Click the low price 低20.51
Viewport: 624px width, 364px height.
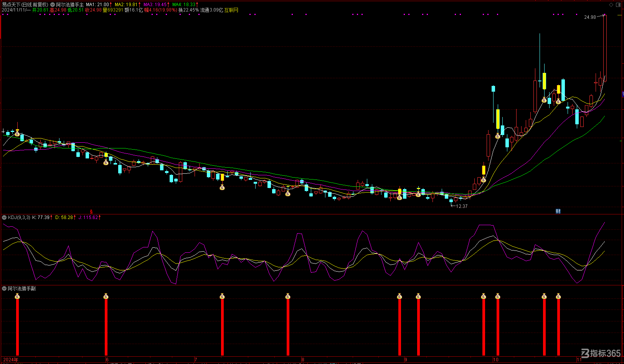76,10
